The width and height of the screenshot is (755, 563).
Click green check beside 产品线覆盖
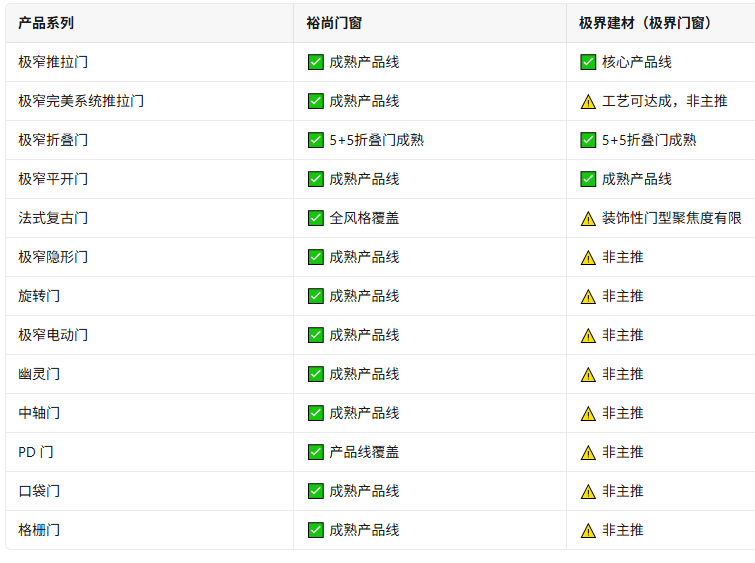click(315, 452)
